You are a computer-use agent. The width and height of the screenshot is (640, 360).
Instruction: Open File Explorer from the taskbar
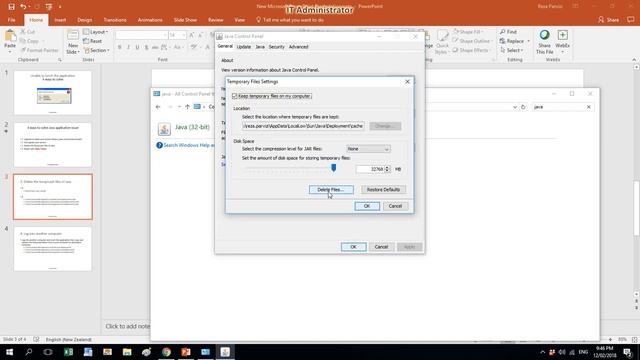(127, 352)
